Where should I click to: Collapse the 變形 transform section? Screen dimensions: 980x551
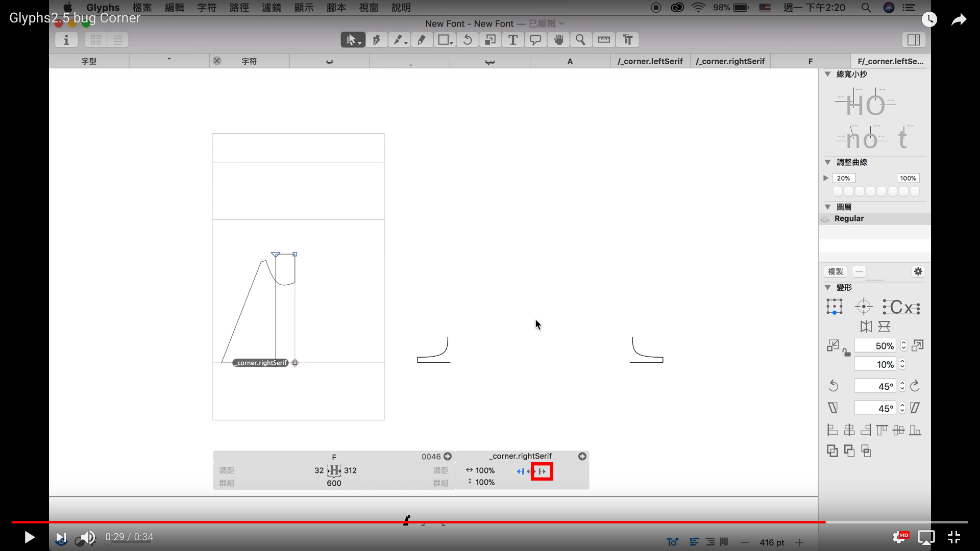click(827, 288)
